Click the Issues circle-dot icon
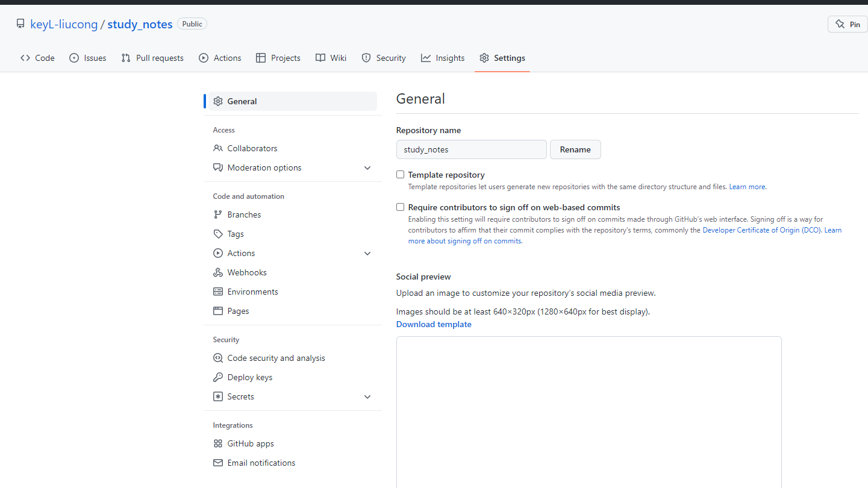This screenshot has height=488, width=868. point(74,58)
